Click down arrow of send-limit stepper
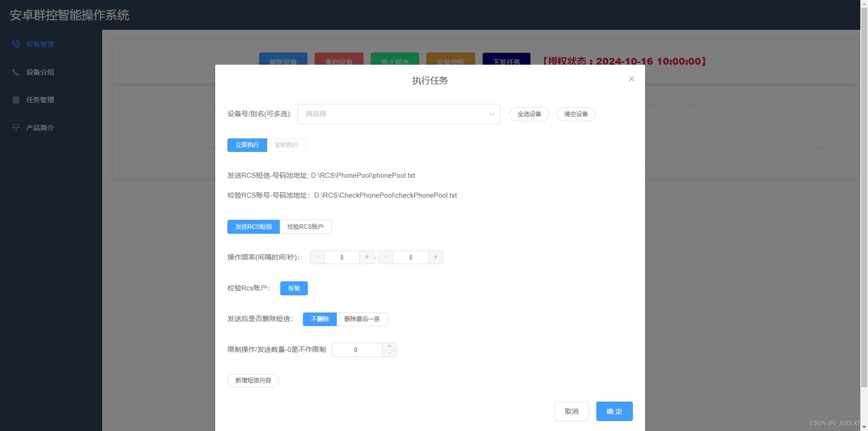Viewport: 868px width, 431px height. [390, 353]
